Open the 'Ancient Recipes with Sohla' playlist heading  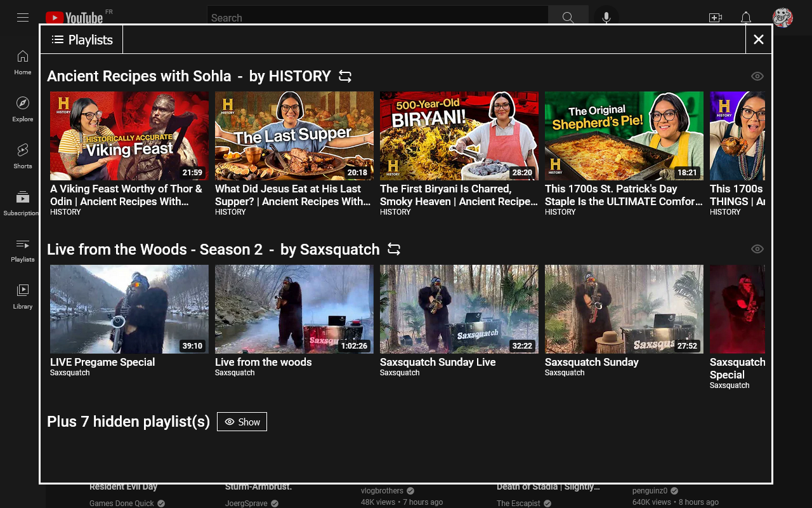(139, 76)
